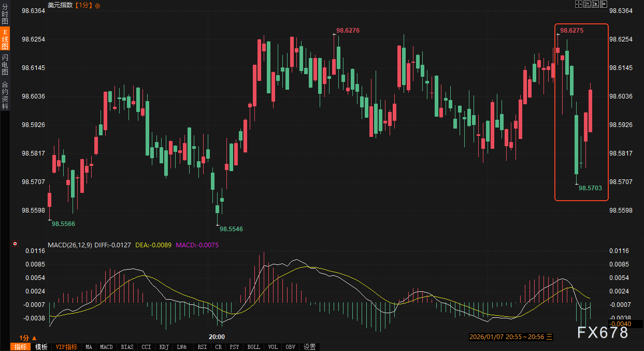Click the orange circle-plus icon beside 【1分】
The image size is (644, 351).
tap(98, 5)
